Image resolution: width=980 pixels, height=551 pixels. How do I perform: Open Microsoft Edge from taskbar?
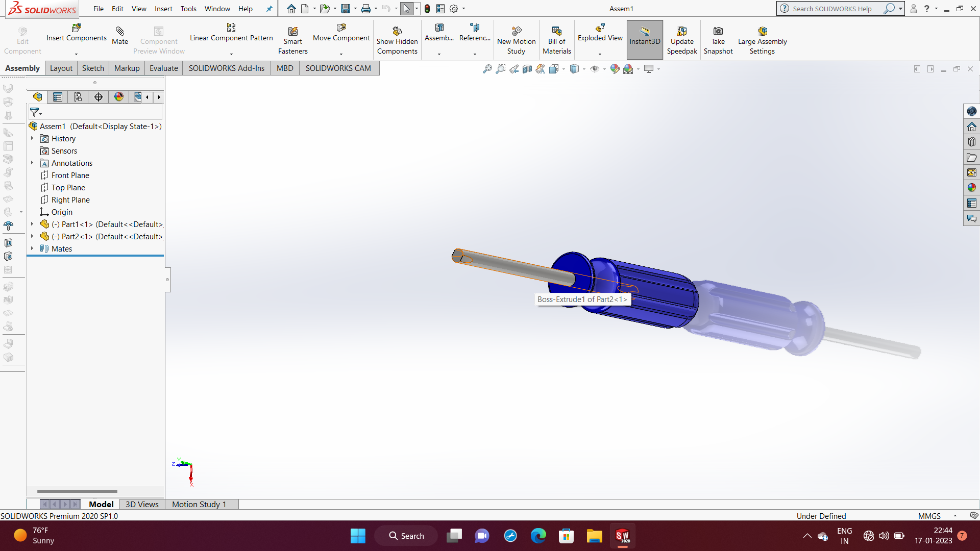pyautogui.click(x=538, y=536)
